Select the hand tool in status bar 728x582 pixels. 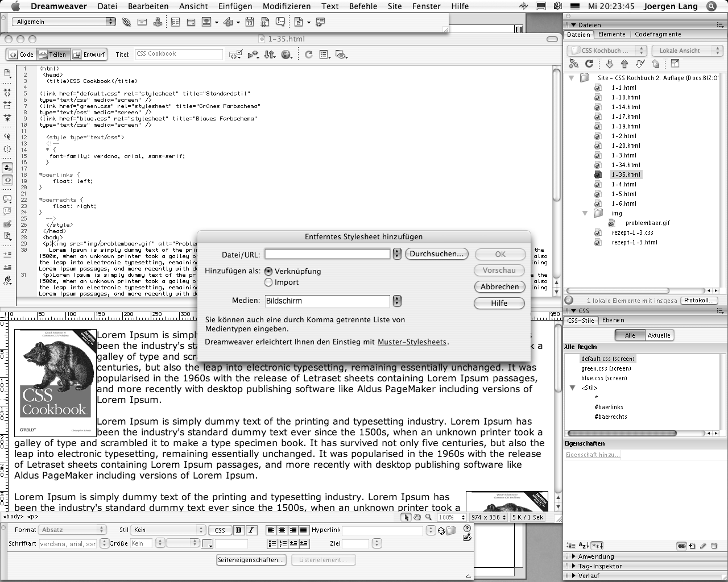click(417, 517)
